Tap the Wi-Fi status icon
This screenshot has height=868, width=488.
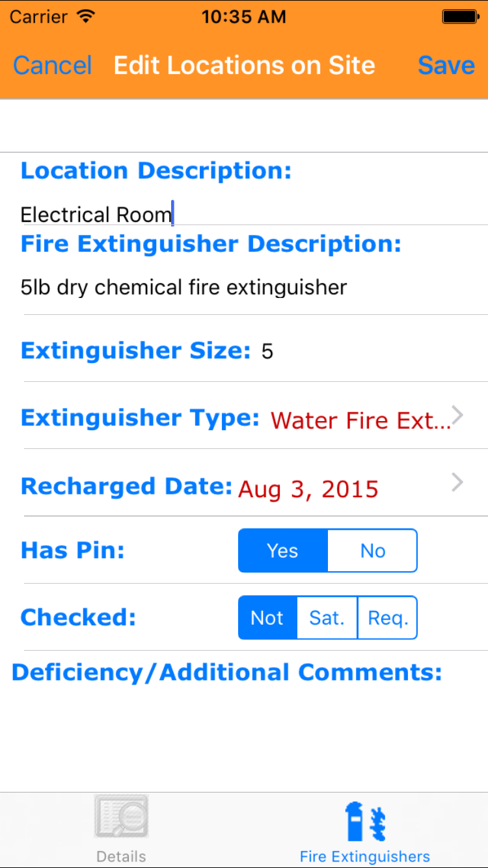[85, 17]
